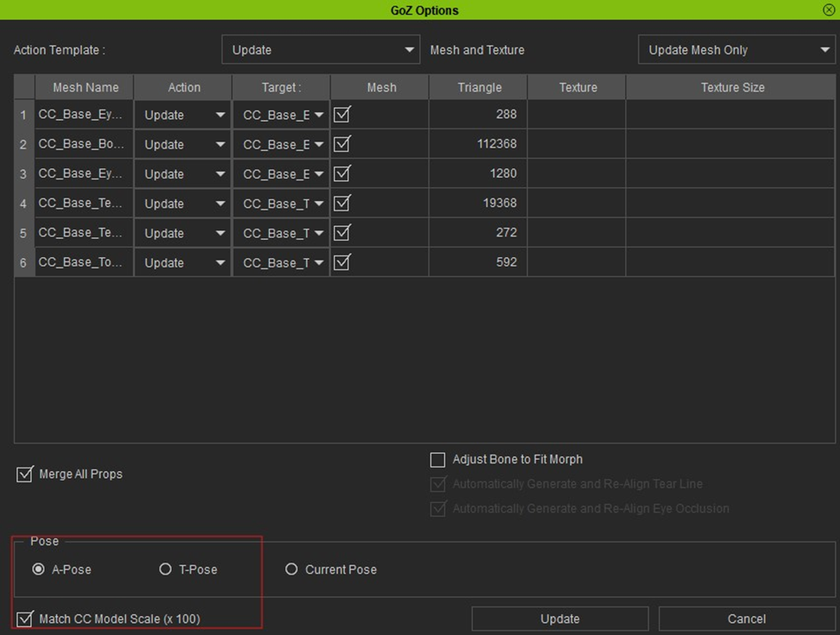Viewport: 840px width, 635px height.
Task: Expand the Target dropdown for row 2
Action: (x=281, y=145)
